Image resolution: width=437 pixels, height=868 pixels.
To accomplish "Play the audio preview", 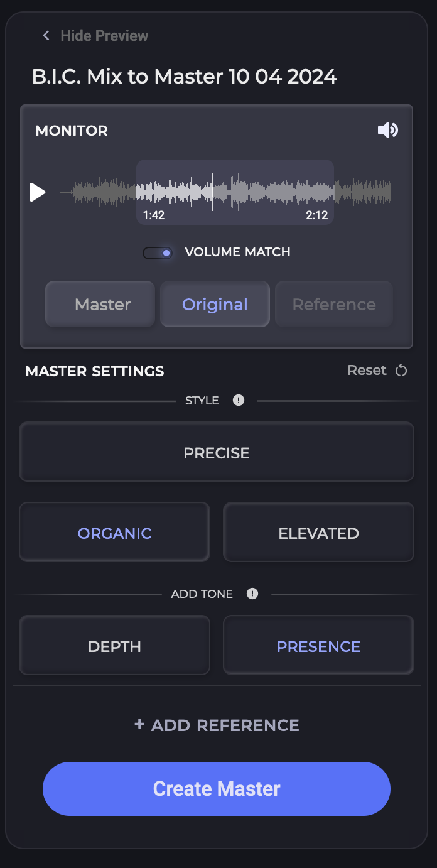I will [x=38, y=192].
